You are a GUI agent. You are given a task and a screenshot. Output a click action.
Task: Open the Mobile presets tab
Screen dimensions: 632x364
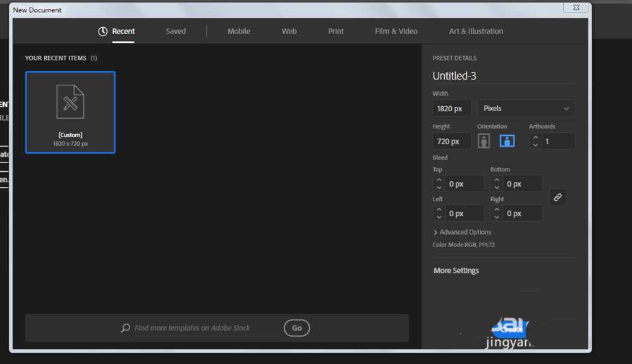click(x=239, y=31)
